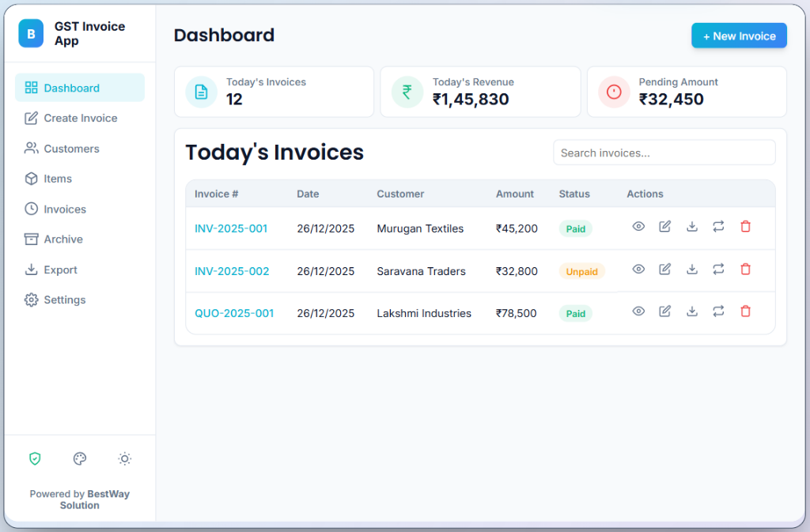Convert QUO-2025-001 with arrows icon
Viewport: 810px width, 532px height.
coord(718,311)
